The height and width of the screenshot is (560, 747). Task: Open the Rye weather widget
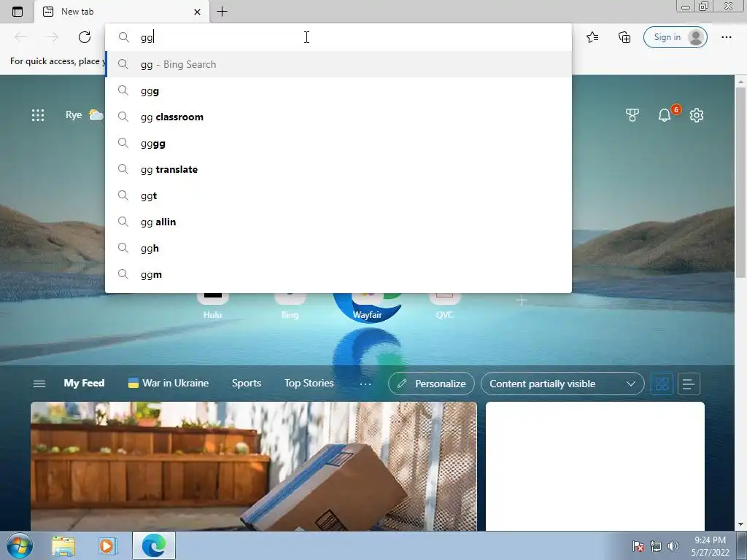coord(85,114)
